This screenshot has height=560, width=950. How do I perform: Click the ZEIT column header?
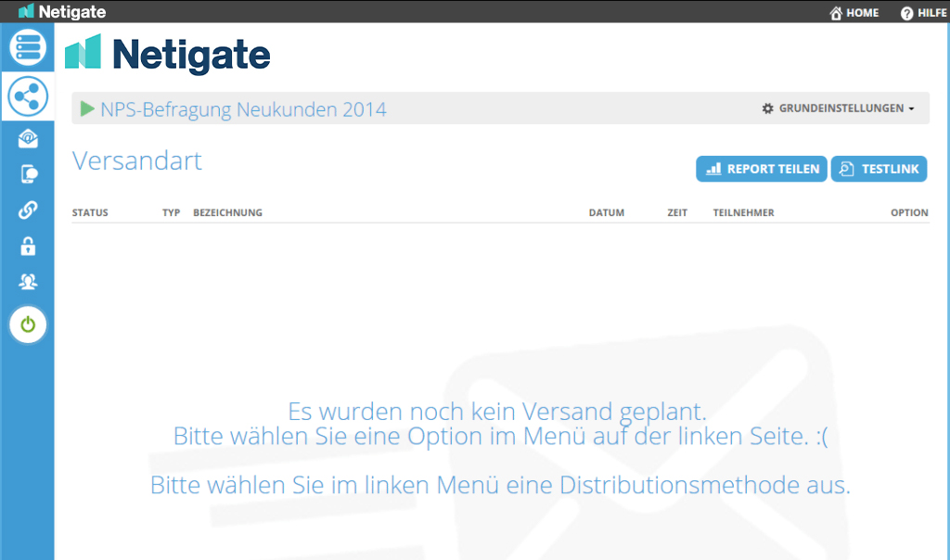pos(677,212)
